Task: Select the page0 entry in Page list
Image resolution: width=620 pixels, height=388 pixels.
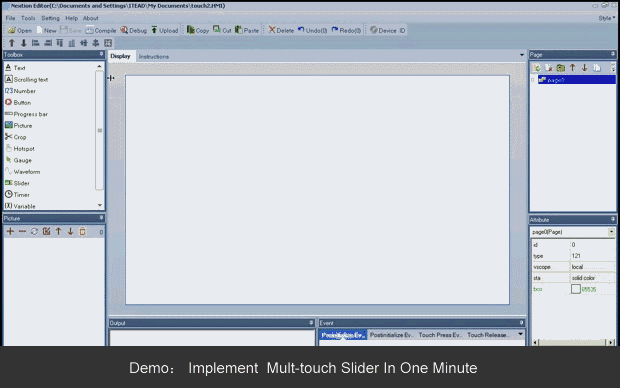Action: click(577, 80)
